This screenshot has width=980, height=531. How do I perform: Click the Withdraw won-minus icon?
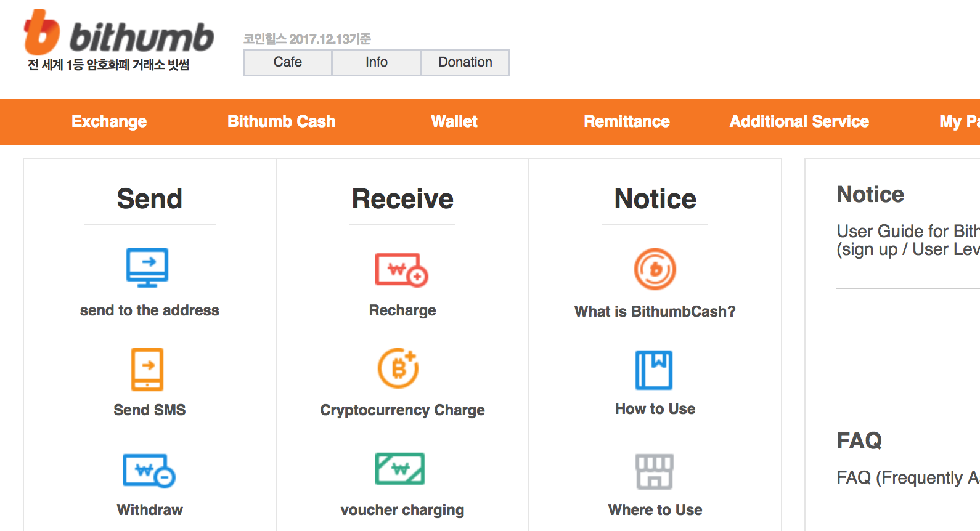(149, 471)
